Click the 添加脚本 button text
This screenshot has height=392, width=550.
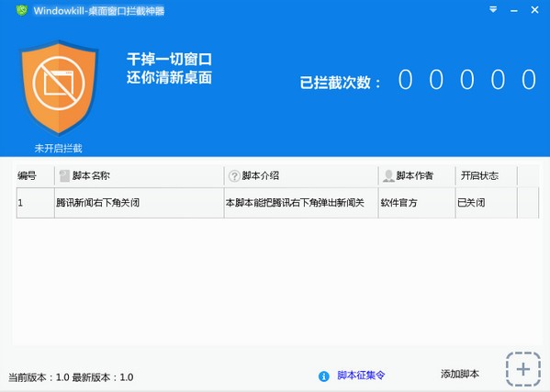coord(460,375)
